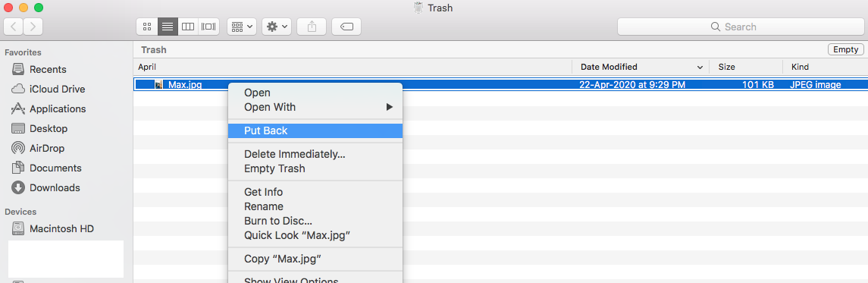Click the Macintosh HD drive icon

[18, 228]
